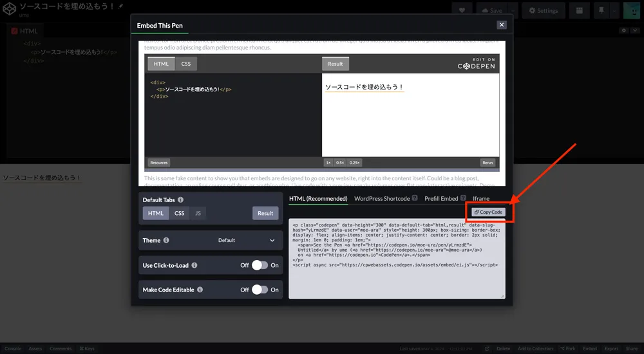Click info icon beside Use Click-to-Load

pos(194,265)
